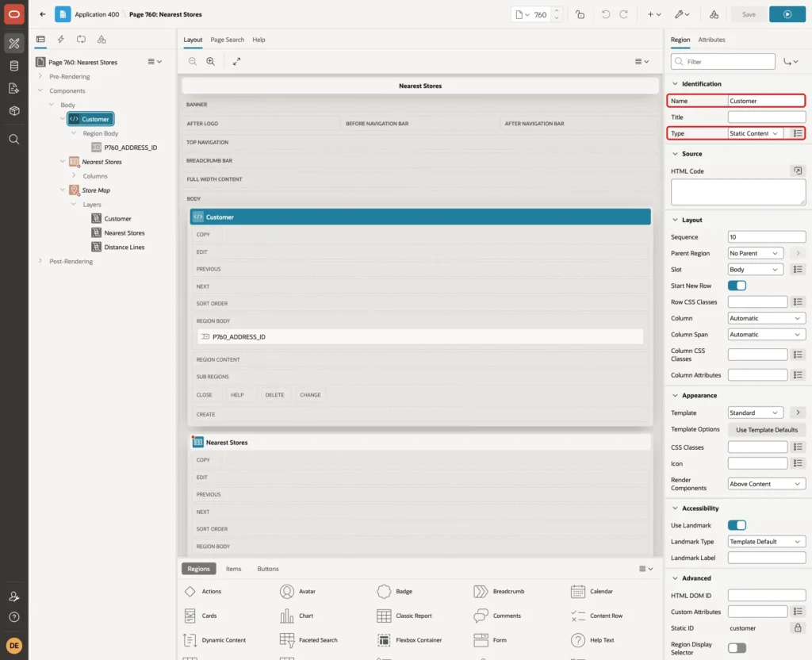The height and width of the screenshot is (660, 812).
Task: Open the Template dropdown showing Standard
Action: [x=755, y=412]
